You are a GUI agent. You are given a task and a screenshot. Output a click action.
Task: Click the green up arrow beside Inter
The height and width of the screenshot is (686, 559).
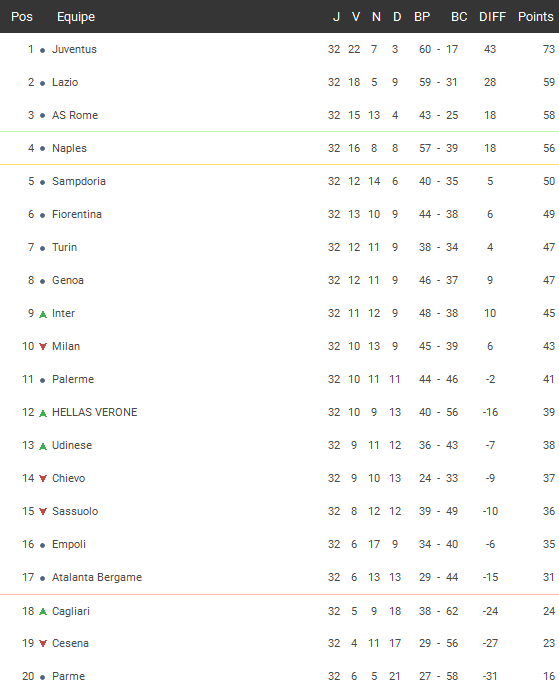(43, 314)
